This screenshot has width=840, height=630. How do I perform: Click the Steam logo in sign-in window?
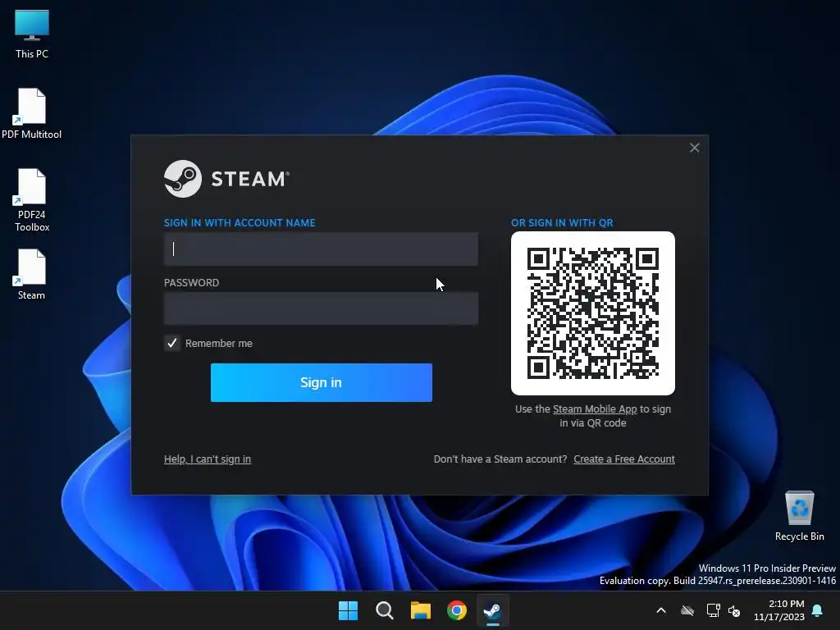click(x=226, y=179)
